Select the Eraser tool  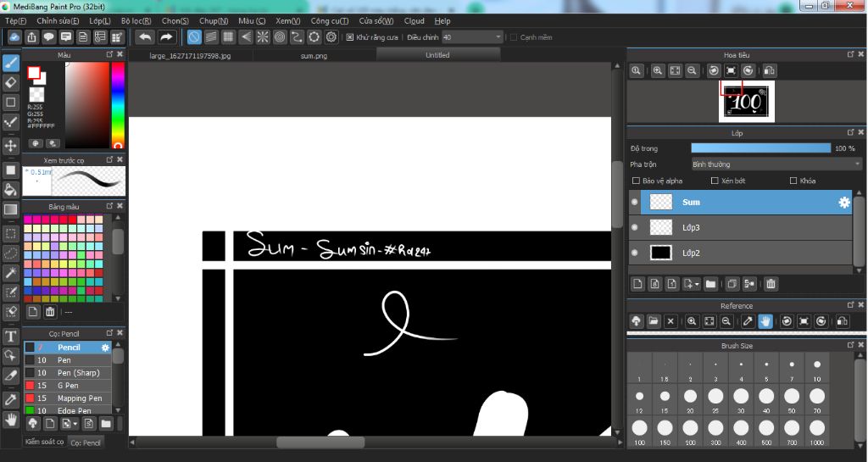tap(10, 82)
